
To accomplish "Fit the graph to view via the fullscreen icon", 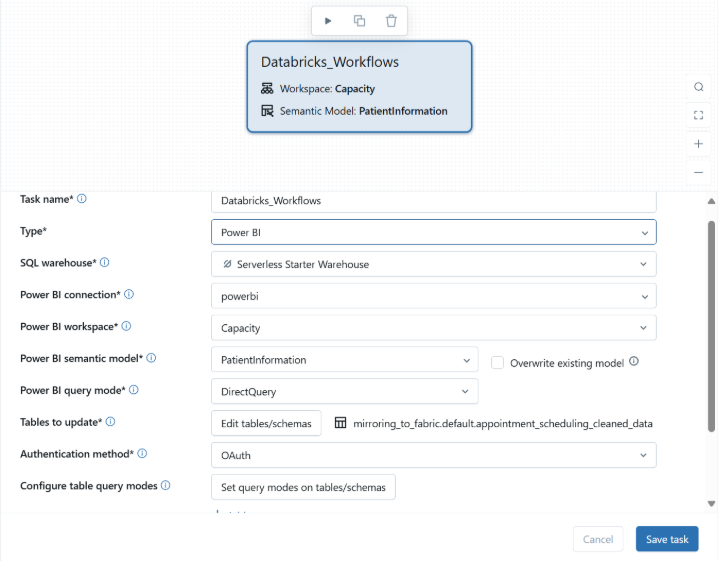I will [698, 115].
